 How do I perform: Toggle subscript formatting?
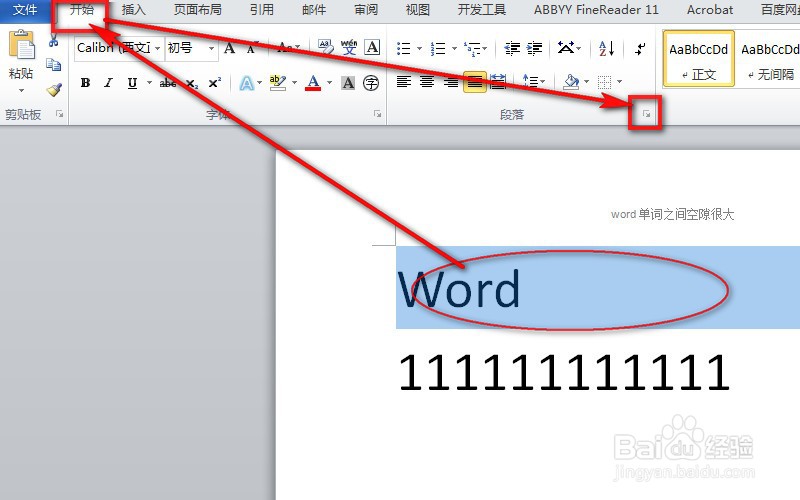[x=192, y=83]
